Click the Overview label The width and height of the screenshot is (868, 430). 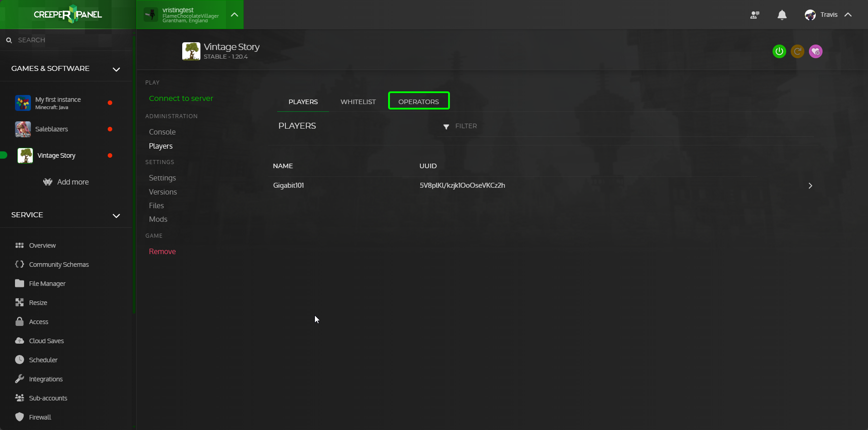(42, 245)
